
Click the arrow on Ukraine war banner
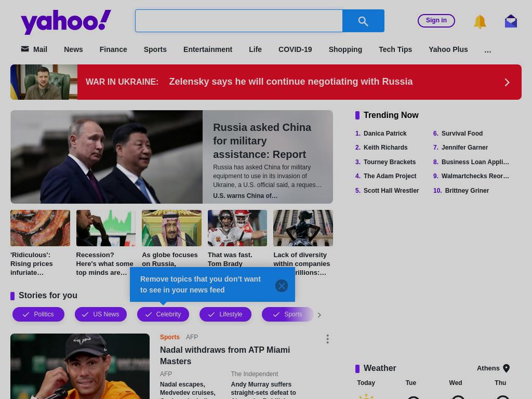(x=507, y=83)
